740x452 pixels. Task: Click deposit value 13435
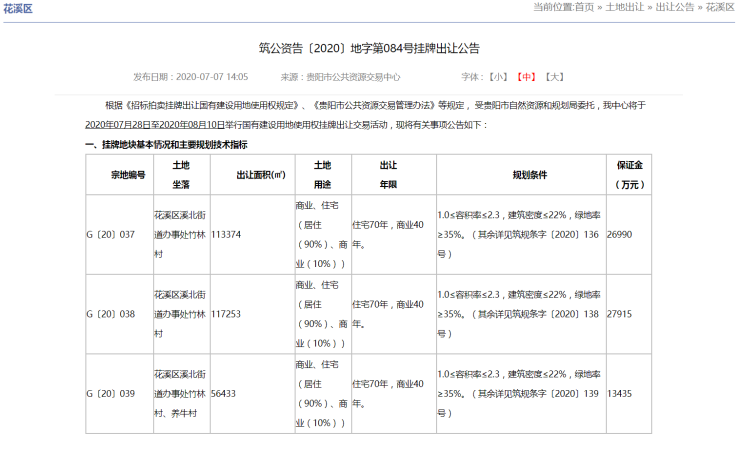point(619,393)
